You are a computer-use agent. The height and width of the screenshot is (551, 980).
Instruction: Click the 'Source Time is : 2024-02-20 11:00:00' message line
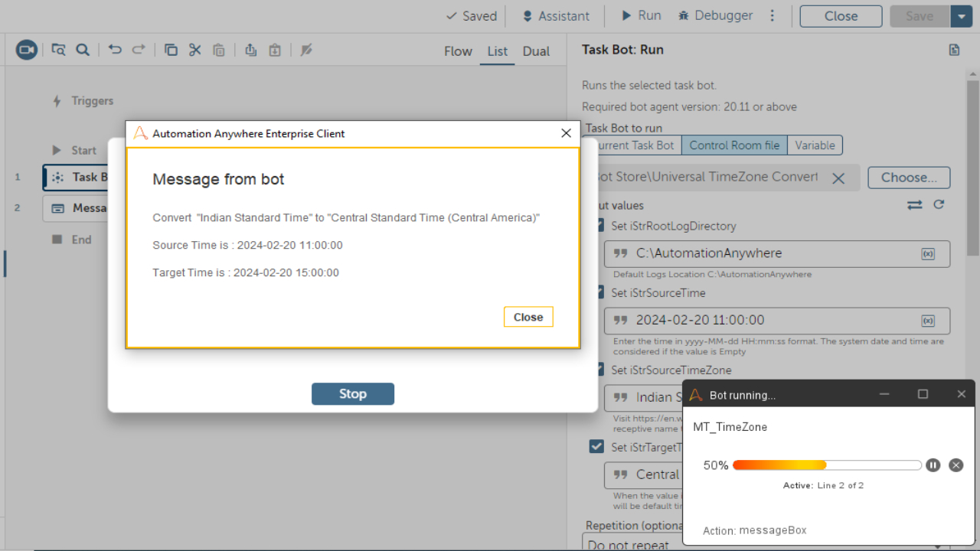pos(247,246)
